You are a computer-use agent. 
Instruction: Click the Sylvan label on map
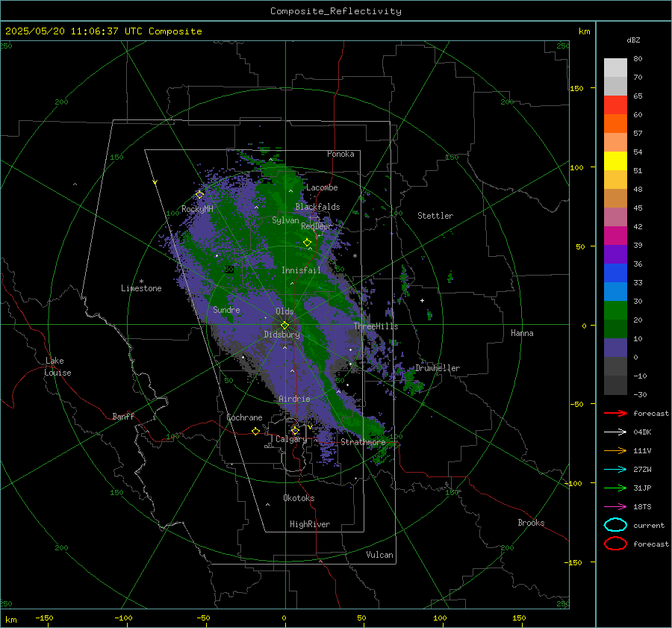pyautogui.click(x=285, y=220)
